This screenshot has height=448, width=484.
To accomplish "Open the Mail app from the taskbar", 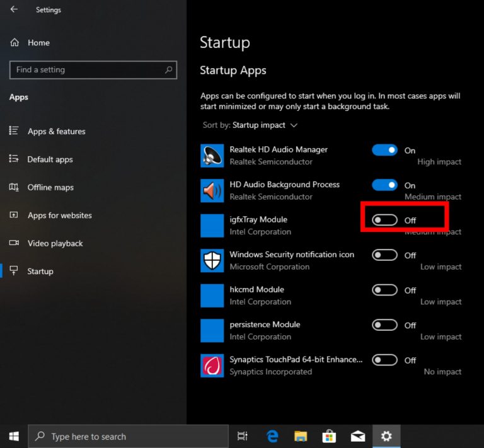I will 358,436.
